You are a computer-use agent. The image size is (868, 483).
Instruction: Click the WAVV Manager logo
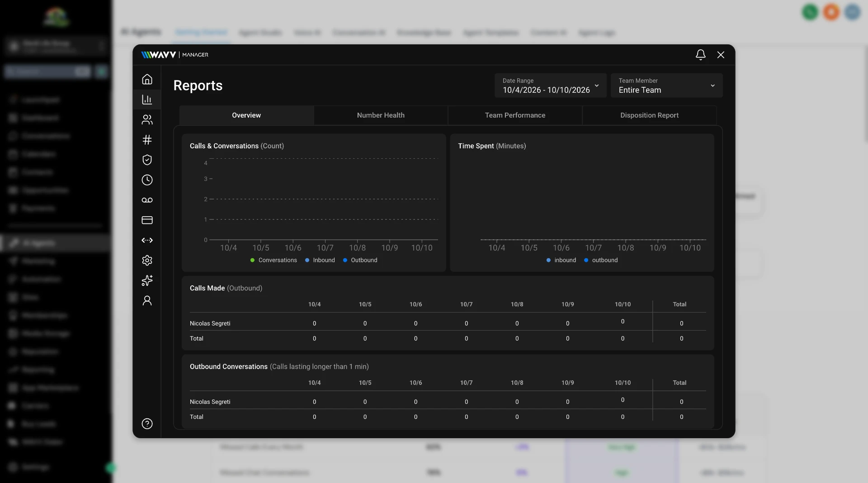pyautogui.click(x=175, y=55)
